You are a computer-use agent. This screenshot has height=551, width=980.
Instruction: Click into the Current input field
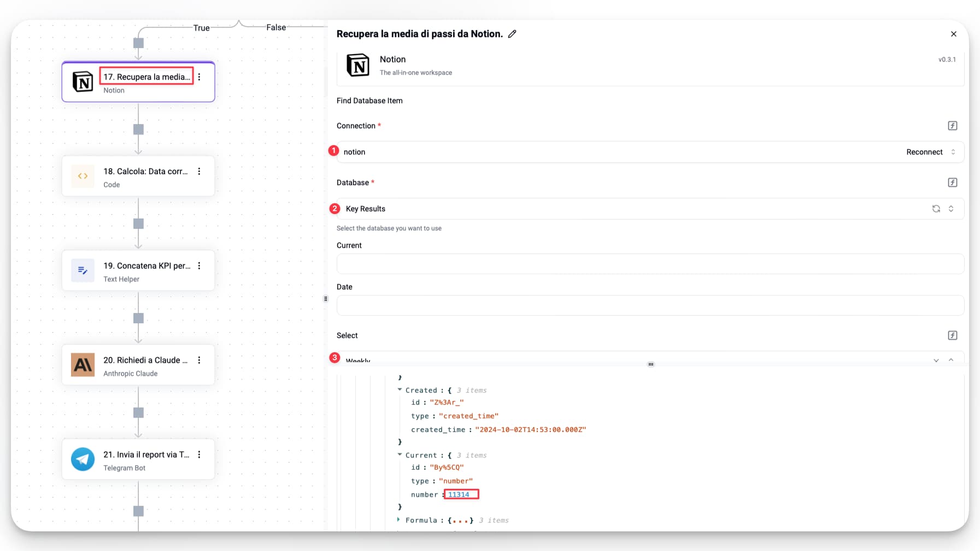point(650,264)
